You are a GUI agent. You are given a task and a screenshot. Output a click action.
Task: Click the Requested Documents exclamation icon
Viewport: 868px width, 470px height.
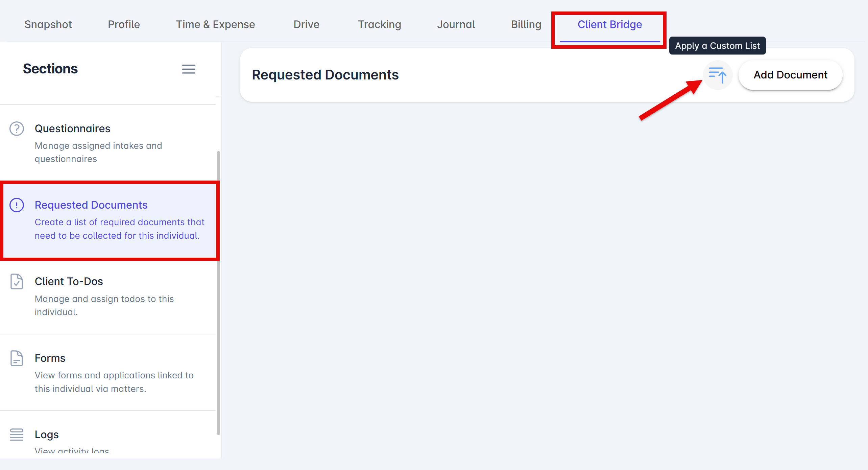(x=17, y=205)
